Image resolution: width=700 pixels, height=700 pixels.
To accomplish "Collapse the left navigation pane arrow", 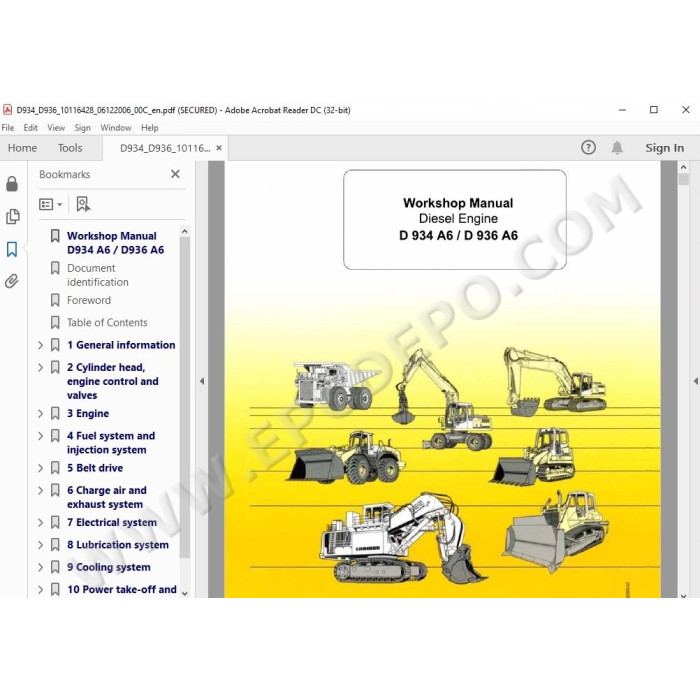I will [202, 381].
